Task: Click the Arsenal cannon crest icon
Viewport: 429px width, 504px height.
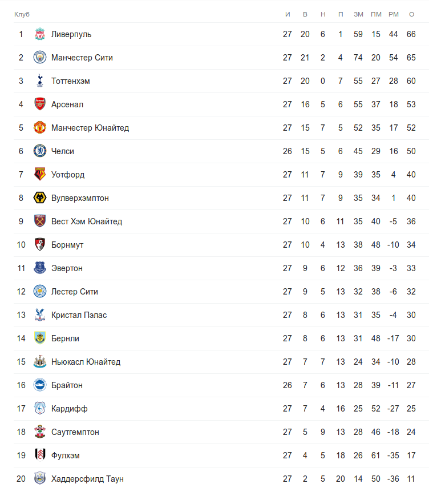Action: (x=39, y=104)
